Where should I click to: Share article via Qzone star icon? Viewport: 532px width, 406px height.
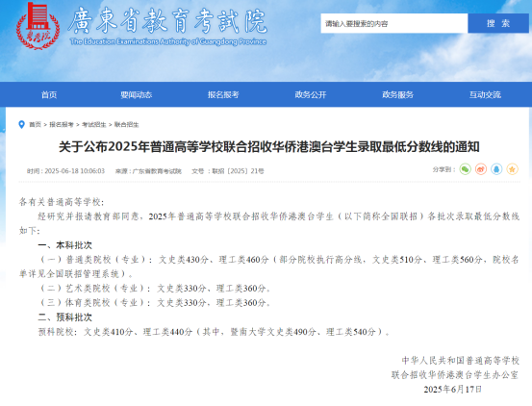click(x=513, y=169)
